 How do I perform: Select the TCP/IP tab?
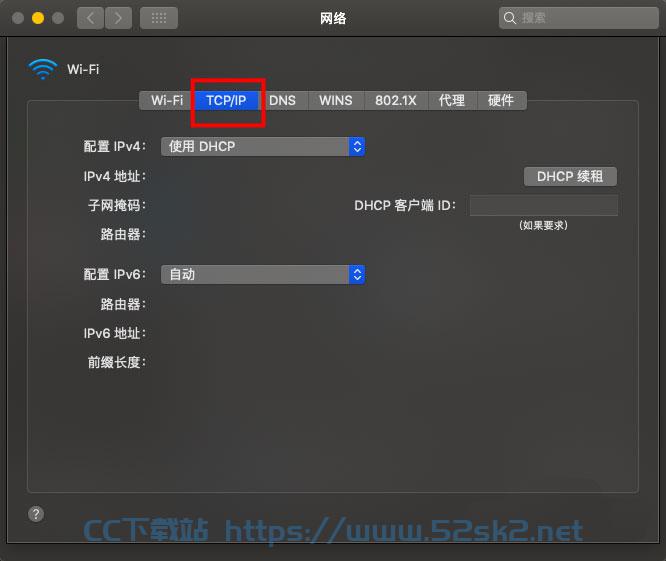pos(226,101)
